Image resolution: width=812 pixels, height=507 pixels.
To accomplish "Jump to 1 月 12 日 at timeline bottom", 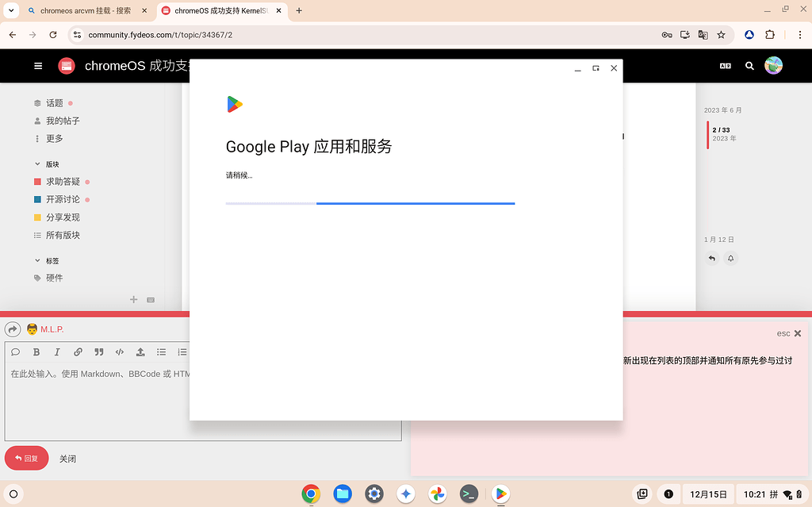I will coord(718,240).
